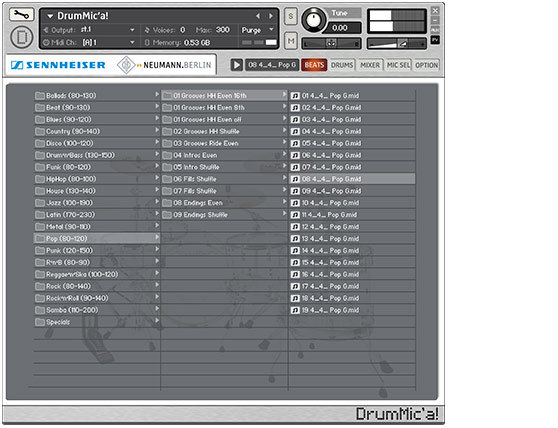Open instrument edit mode with wrench icon
Image resolution: width=558 pixels, height=428 pixels.
(x=21, y=15)
